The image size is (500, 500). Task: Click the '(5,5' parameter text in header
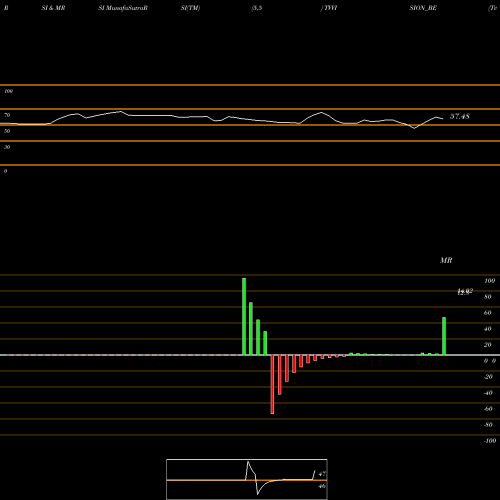point(257,8)
